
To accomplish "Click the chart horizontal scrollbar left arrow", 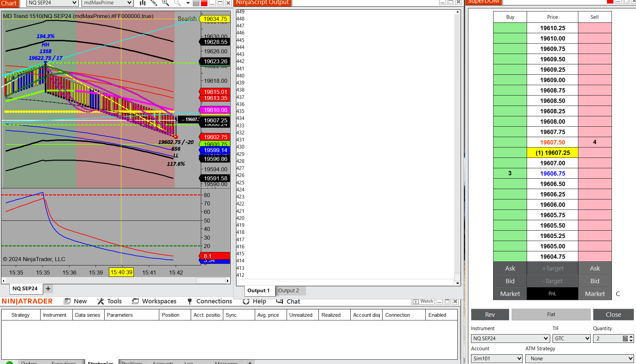I will pos(4,281).
